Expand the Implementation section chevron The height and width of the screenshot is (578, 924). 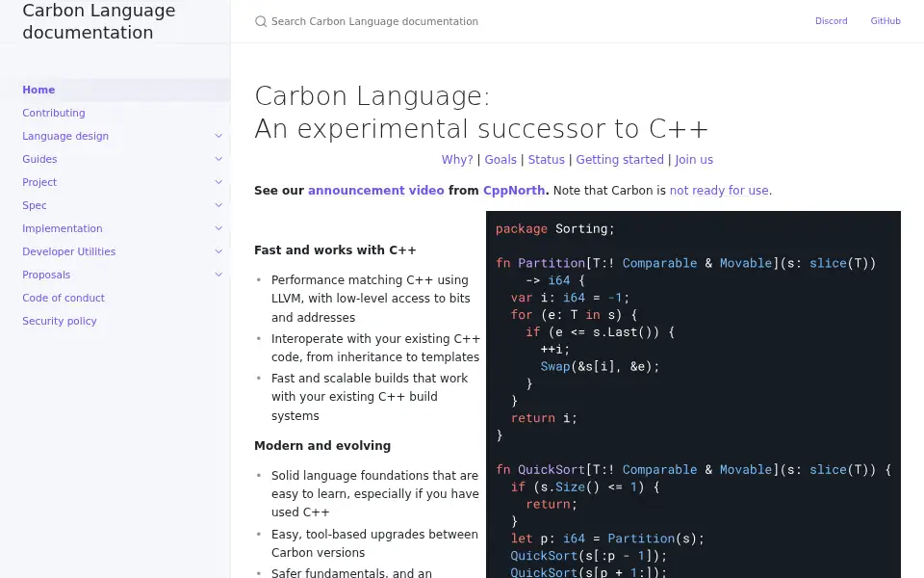point(218,228)
